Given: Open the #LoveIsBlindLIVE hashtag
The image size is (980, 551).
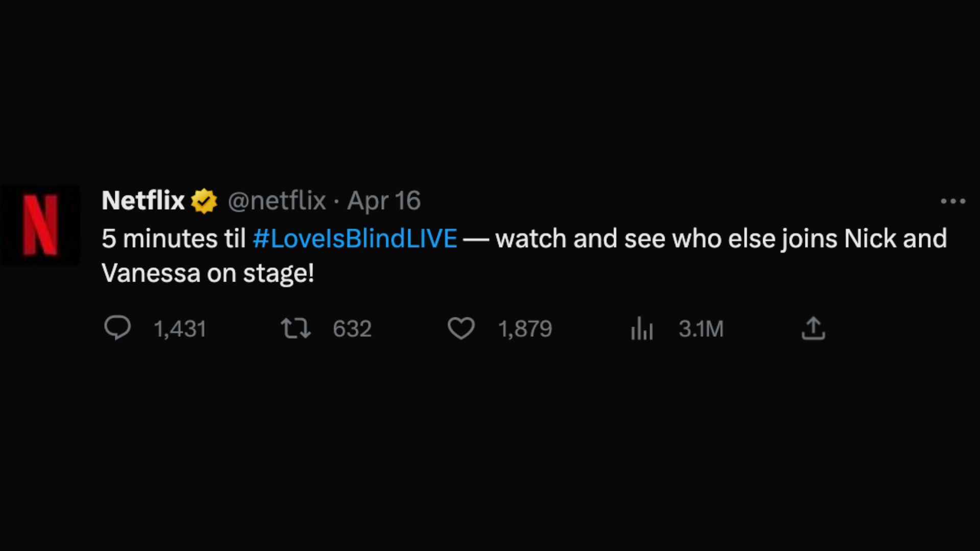Looking at the screenshot, I should pos(355,239).
